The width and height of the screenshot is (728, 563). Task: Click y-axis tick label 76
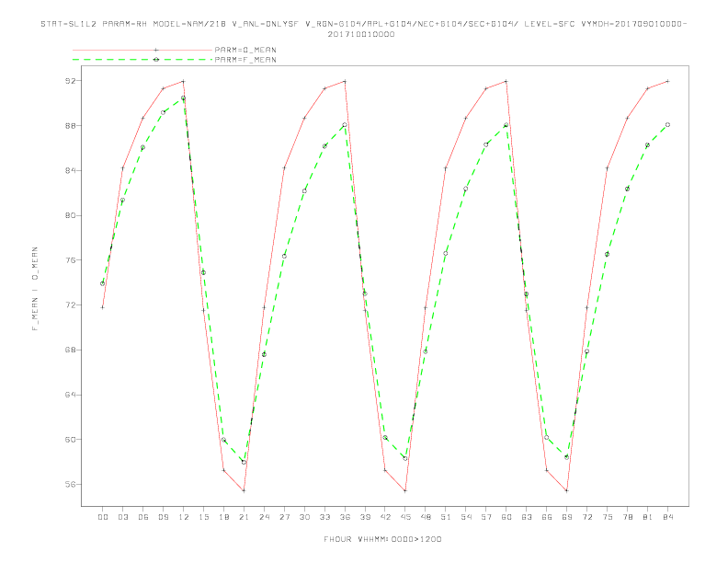point(70,260)
